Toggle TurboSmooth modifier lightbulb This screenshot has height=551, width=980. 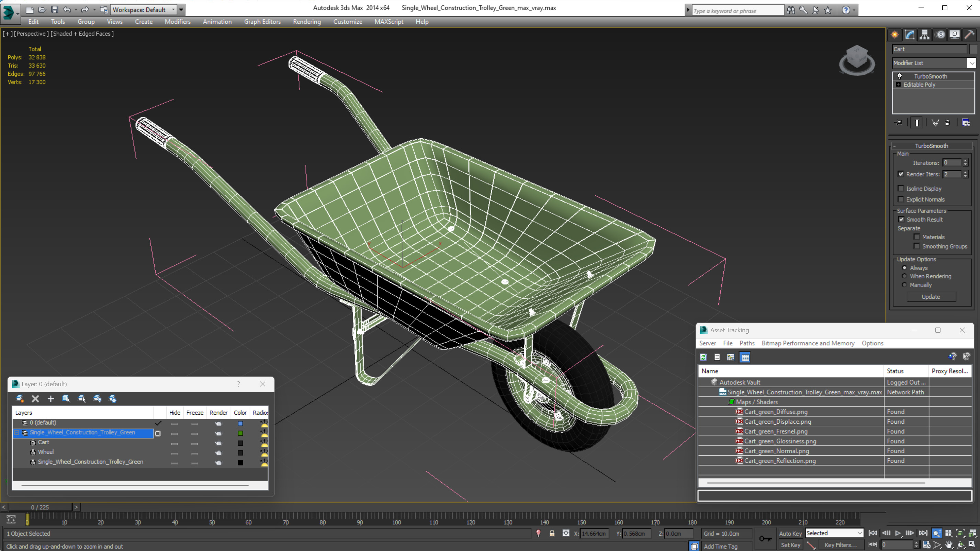pyautogui.click(x=900, y=76)
